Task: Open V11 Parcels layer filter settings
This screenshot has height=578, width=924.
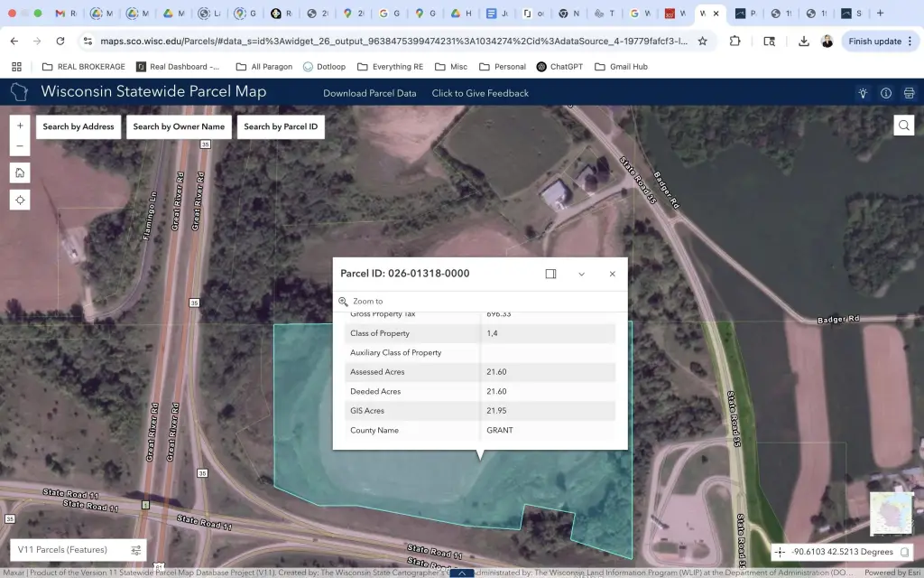Action: click(136, 550)
